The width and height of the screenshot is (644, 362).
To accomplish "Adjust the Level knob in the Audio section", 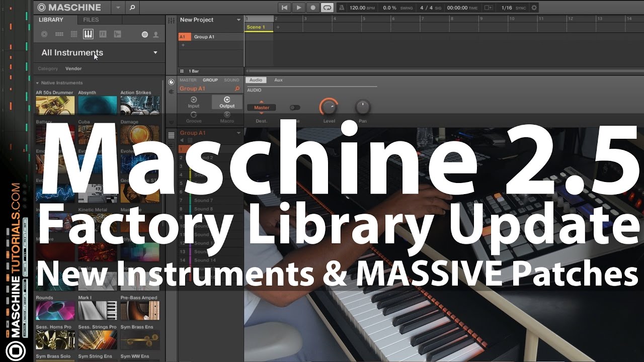I will (x=329, y=107).
